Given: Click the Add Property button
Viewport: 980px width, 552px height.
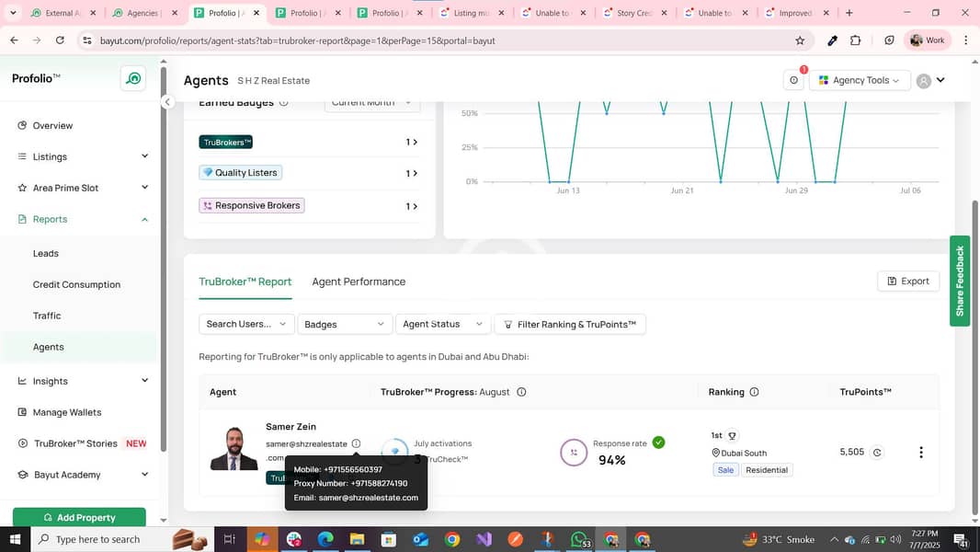Looking at the screenshot, I should pyautogui.click(x=79, y=518).
